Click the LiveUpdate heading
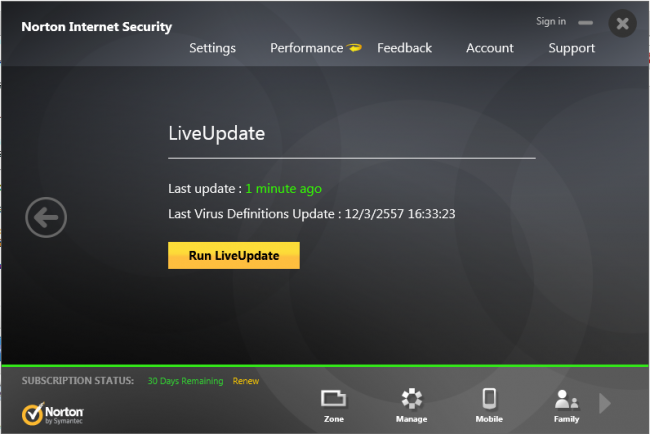Image resolution: width=650 pixels, height=434 pixels. [x=216, y=134]
